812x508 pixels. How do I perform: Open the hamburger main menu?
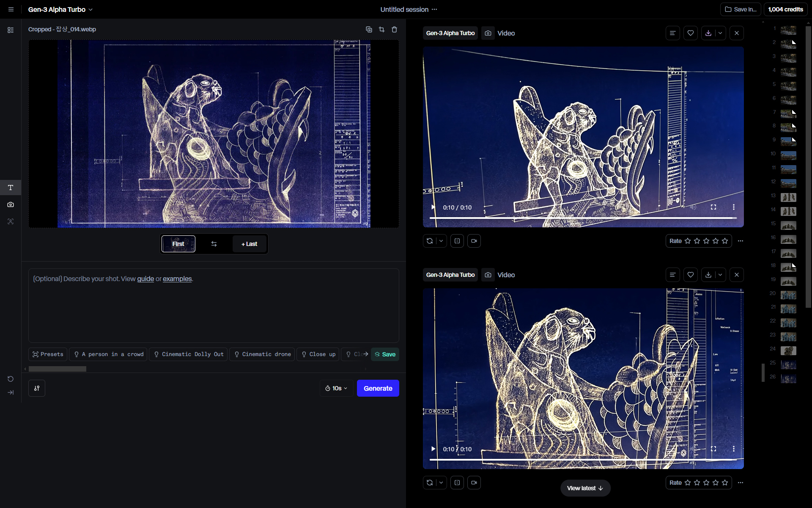(11, 9)
